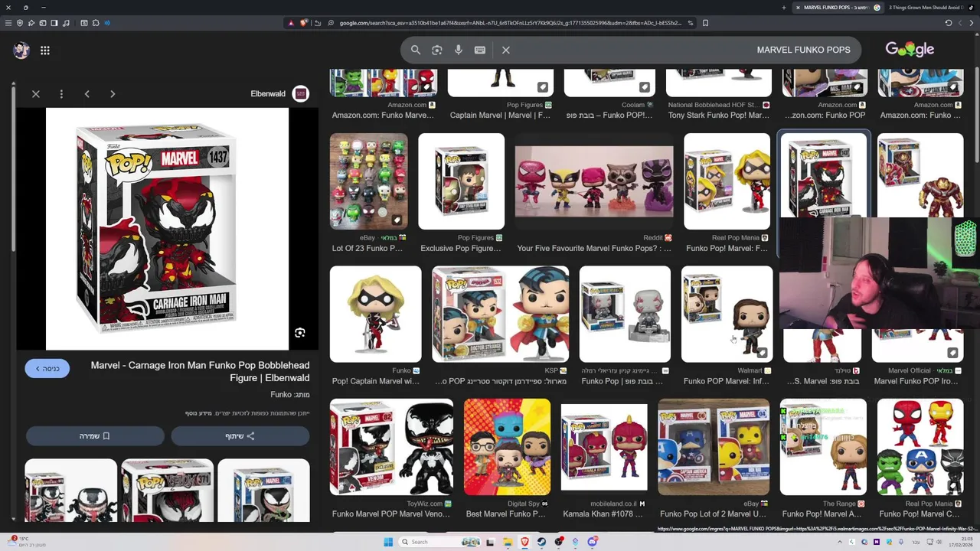Image resolution: width=980 pixels, height=551 pixels.
Task: Open eBay Funko Pop Lot of 2 Marvel result
Action: pyautogui.click(x=714, y=447)
